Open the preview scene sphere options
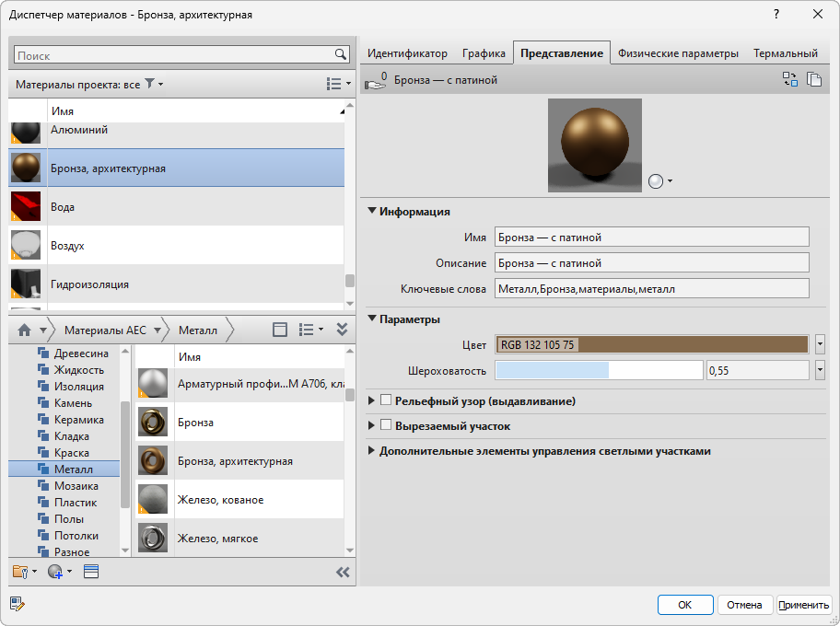The image size is (840, 626). coord(659,181)
